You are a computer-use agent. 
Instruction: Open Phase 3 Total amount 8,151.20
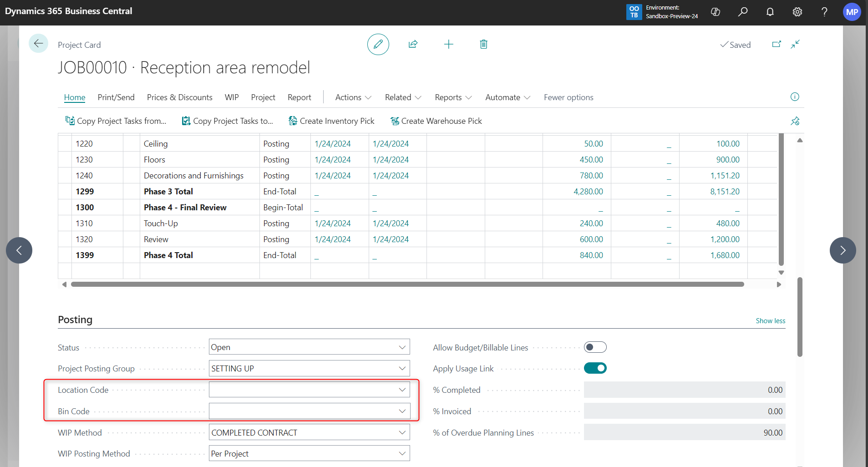coord(725,192)
